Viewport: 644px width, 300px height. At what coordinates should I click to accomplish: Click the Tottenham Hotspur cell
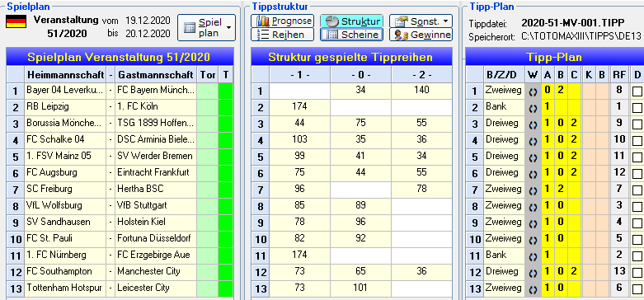point(65,288)
